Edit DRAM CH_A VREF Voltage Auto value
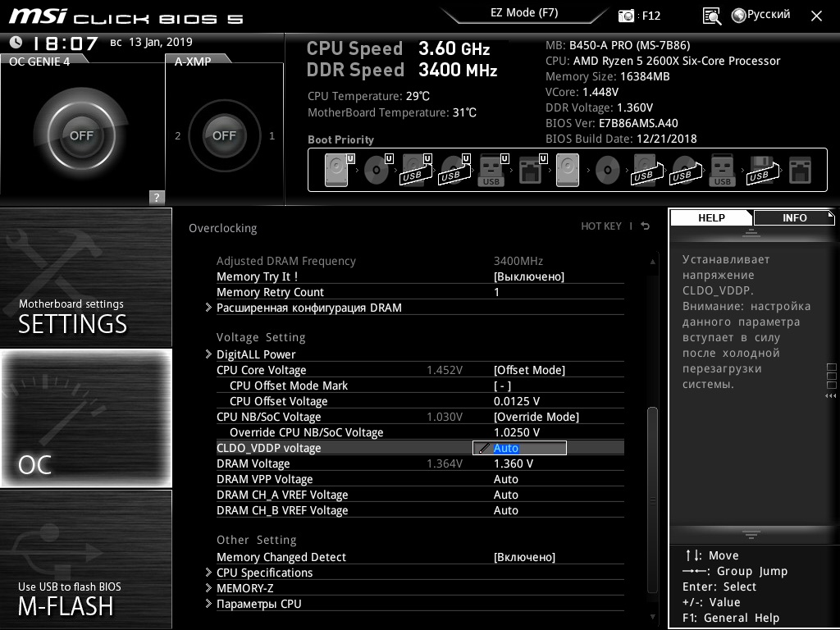840x630 pixels. pyautogui.click(x=505, y=495)
